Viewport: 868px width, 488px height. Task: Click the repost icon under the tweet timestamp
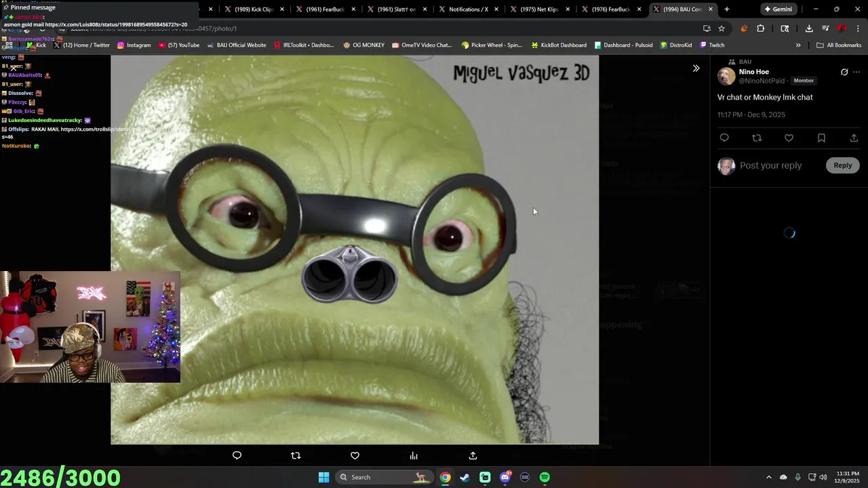[757, 138]
